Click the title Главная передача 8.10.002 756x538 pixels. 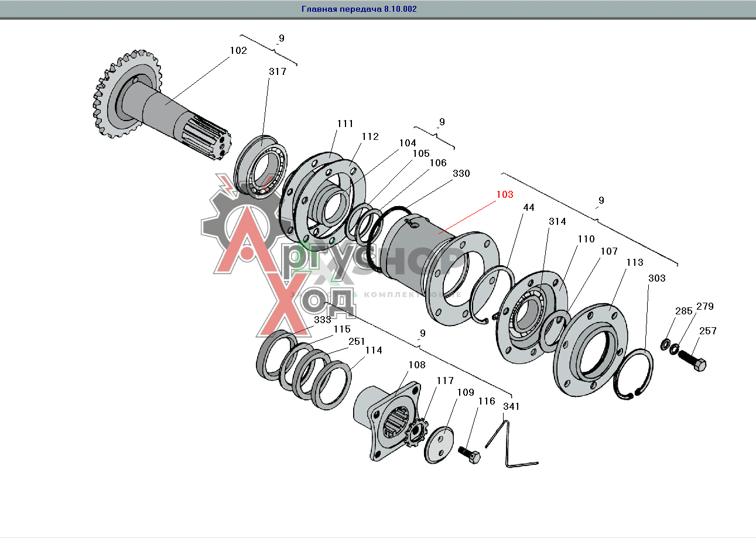359,9
